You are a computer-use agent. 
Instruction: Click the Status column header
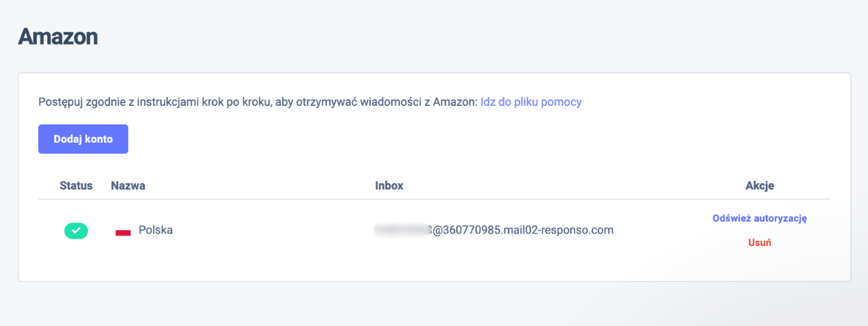click(x=76, y=186)
